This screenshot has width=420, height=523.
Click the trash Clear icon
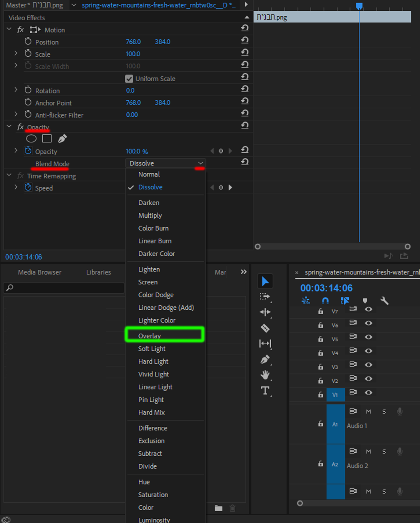232,508
